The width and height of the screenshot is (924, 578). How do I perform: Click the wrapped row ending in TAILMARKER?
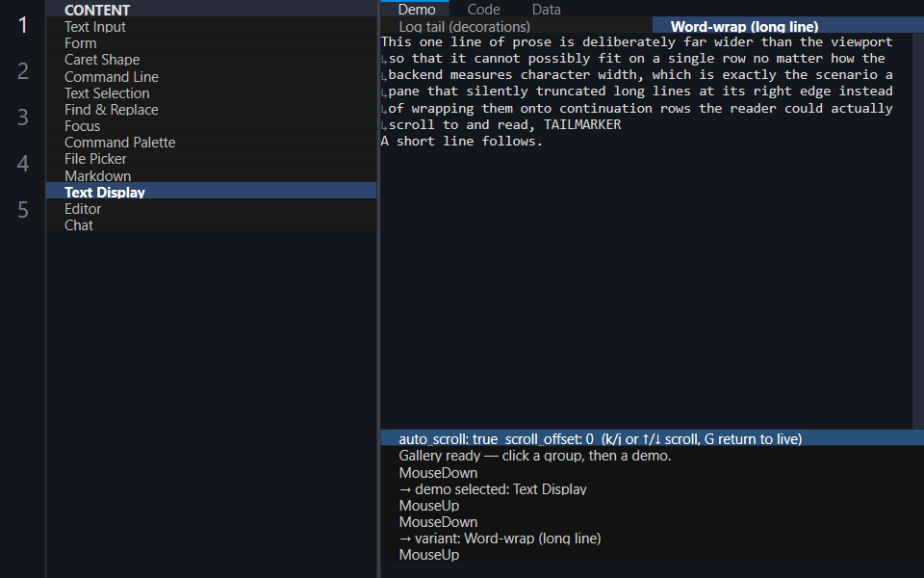(x=500, y=124)
